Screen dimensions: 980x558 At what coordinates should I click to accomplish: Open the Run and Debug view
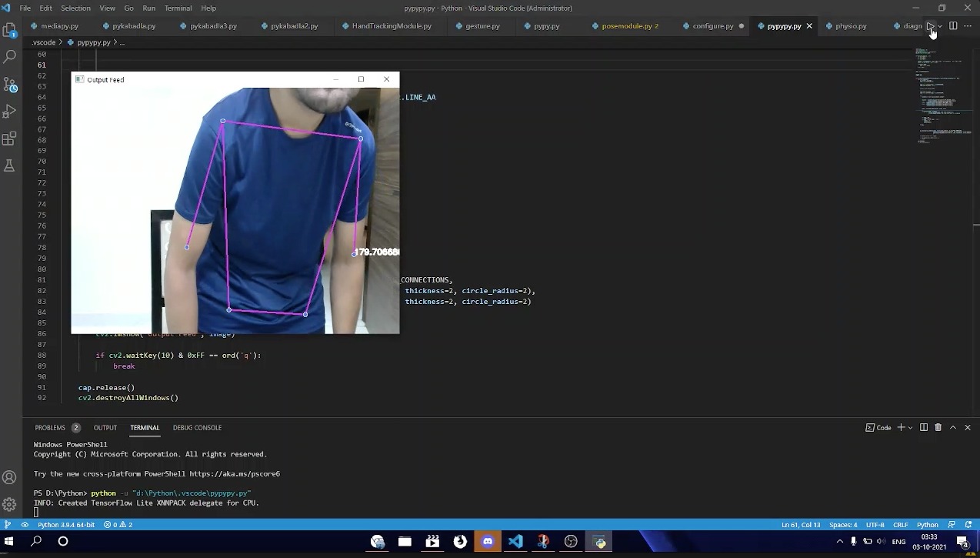coord(10,112)
